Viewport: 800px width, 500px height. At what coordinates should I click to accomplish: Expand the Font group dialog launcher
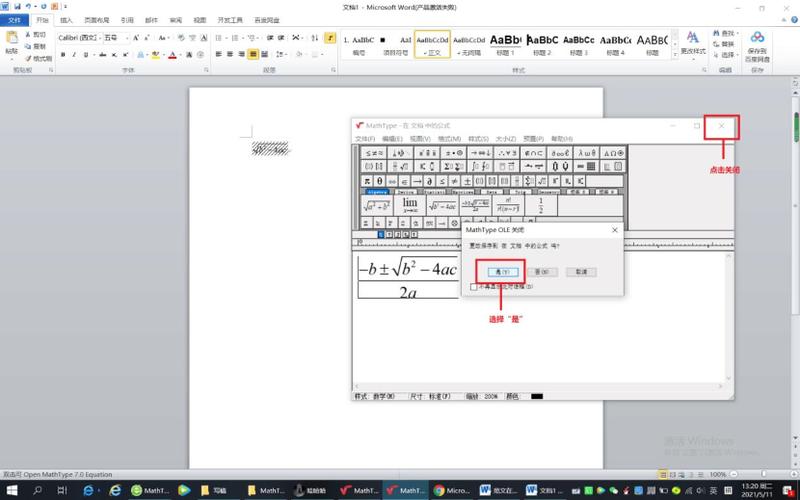pos(206,70)
